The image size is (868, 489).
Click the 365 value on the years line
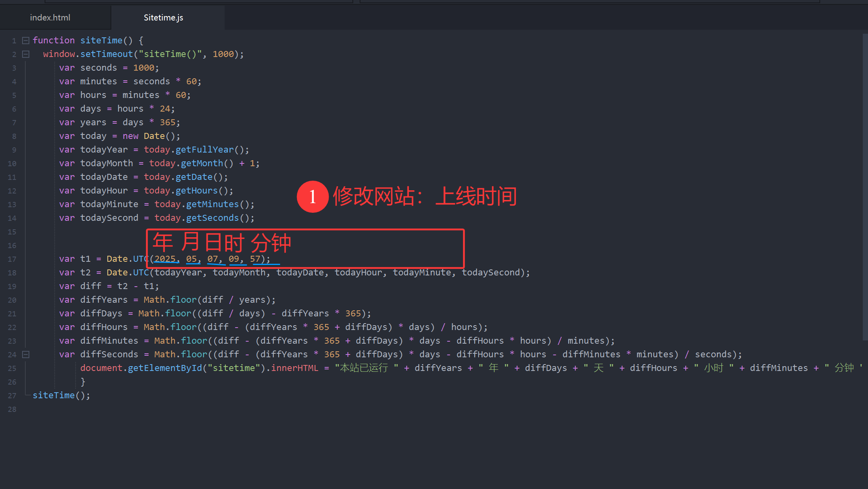[x=168, y=122]
